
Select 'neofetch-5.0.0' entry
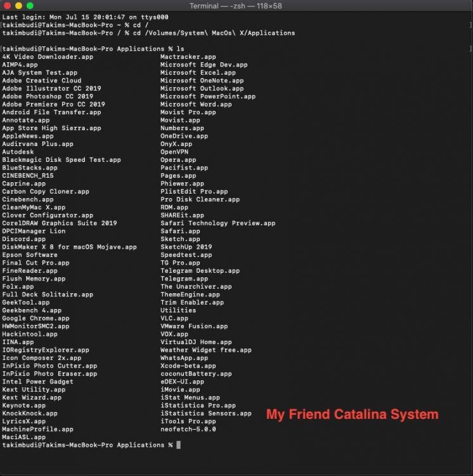point(188,429)
